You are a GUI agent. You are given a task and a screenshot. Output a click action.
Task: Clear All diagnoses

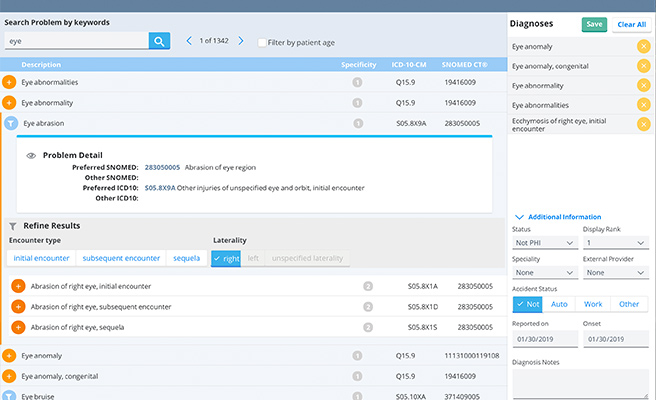[x=632, y=24]
